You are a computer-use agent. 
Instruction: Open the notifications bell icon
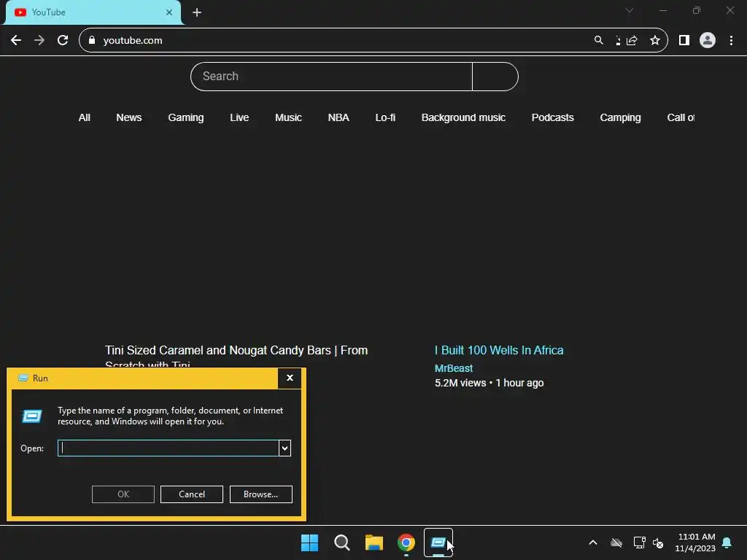click(x=727, y=542)
